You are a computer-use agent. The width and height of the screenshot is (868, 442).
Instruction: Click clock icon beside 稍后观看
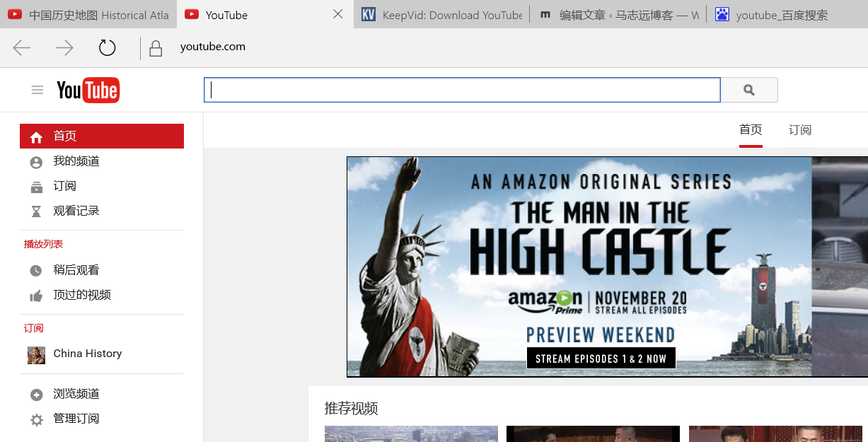coord(36,271)
